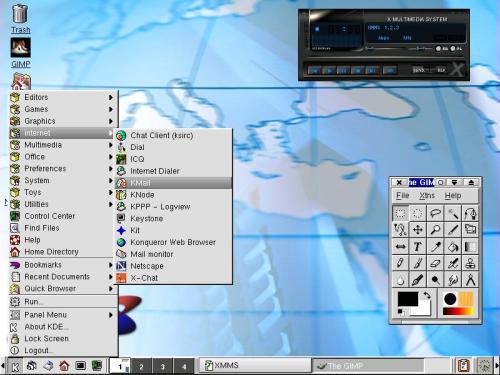
Task: Select the Ellipse Select tool in GIMP
Action: [417, 213]
